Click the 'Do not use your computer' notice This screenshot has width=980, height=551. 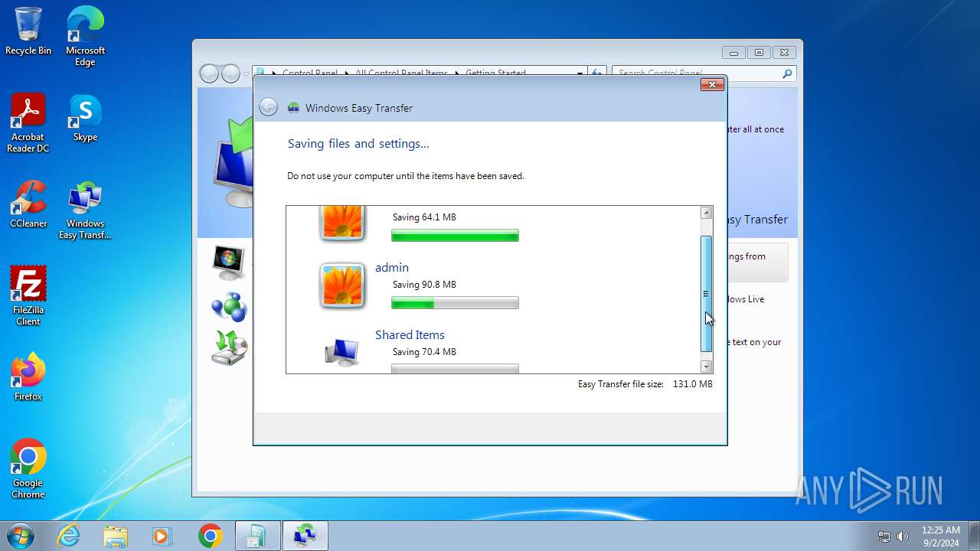coord(406,176)
